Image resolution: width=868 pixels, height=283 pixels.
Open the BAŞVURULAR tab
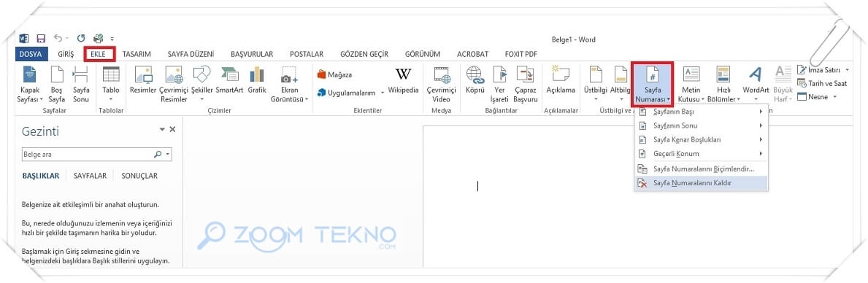pos(252,54)
